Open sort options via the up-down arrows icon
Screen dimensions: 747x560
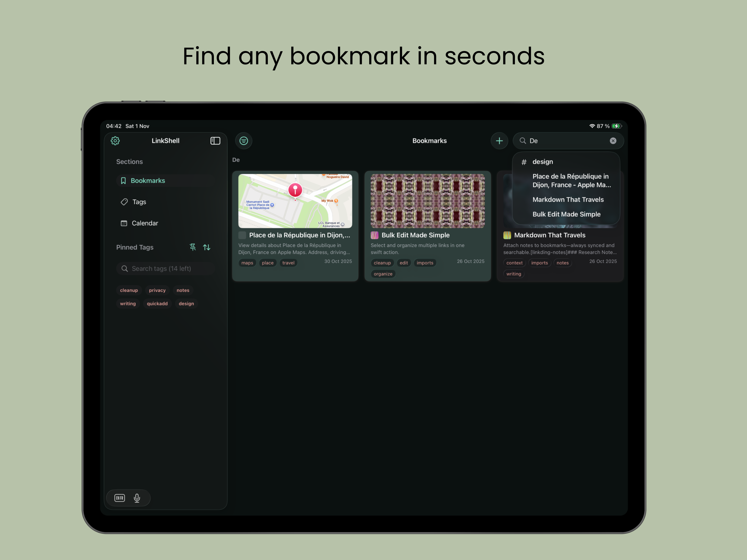pos(207,247)
